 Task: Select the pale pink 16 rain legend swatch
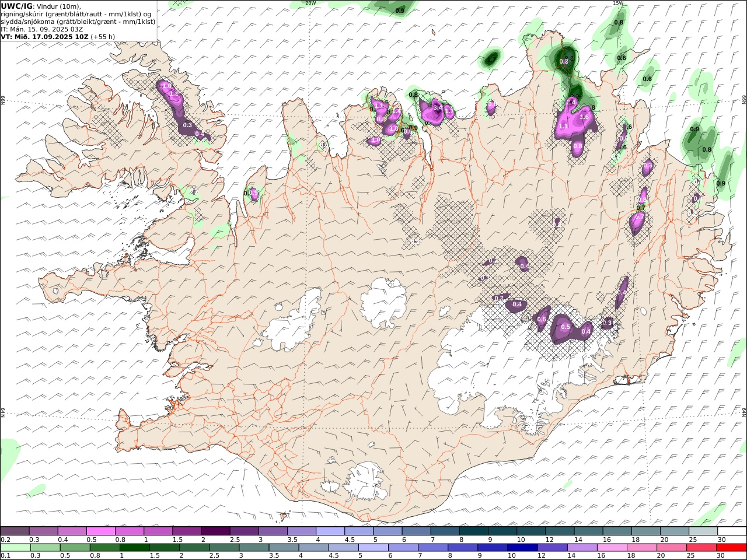[612, 548]
